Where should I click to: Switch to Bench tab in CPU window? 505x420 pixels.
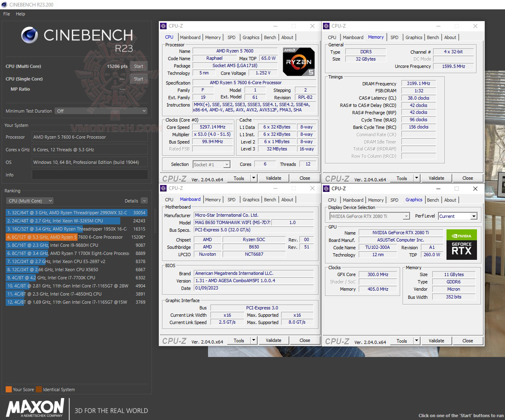pos(270,37)
